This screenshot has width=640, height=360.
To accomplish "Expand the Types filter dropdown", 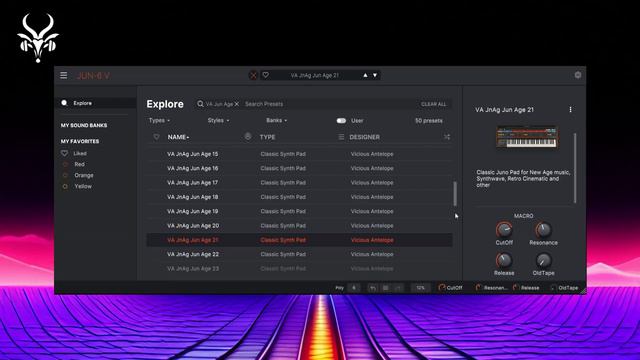I will point(159,120).
